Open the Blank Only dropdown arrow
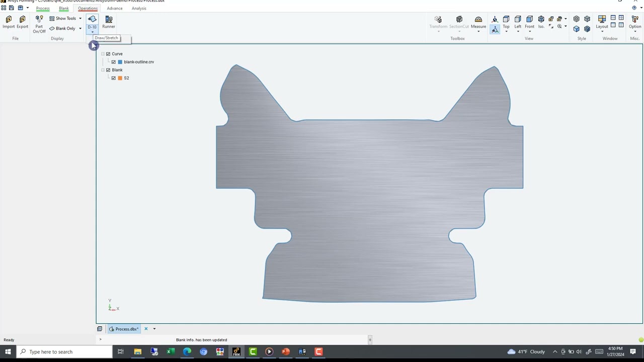Screen dimensions: 644x362 pyautogui.click(x=80, y=29)
